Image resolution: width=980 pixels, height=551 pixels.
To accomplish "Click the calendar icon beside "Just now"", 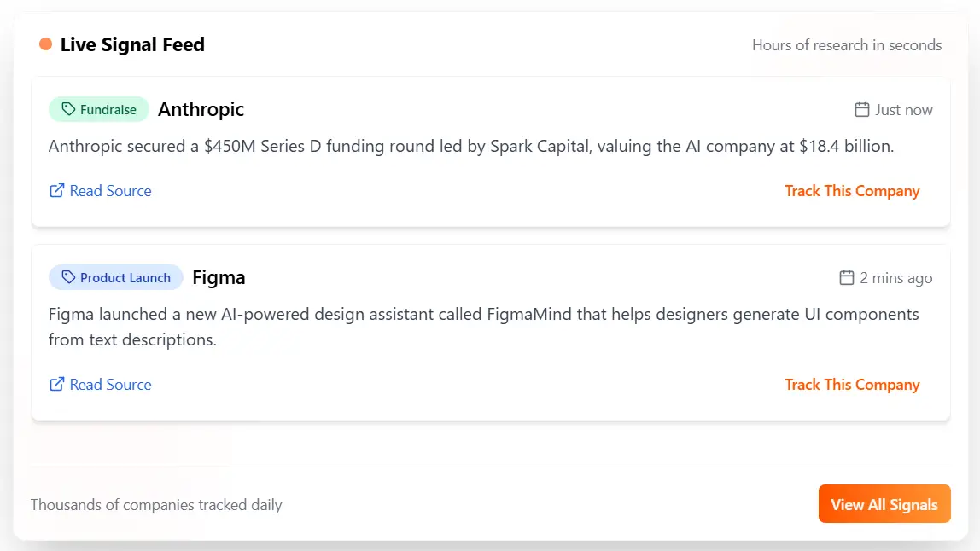I will [862, 109].
